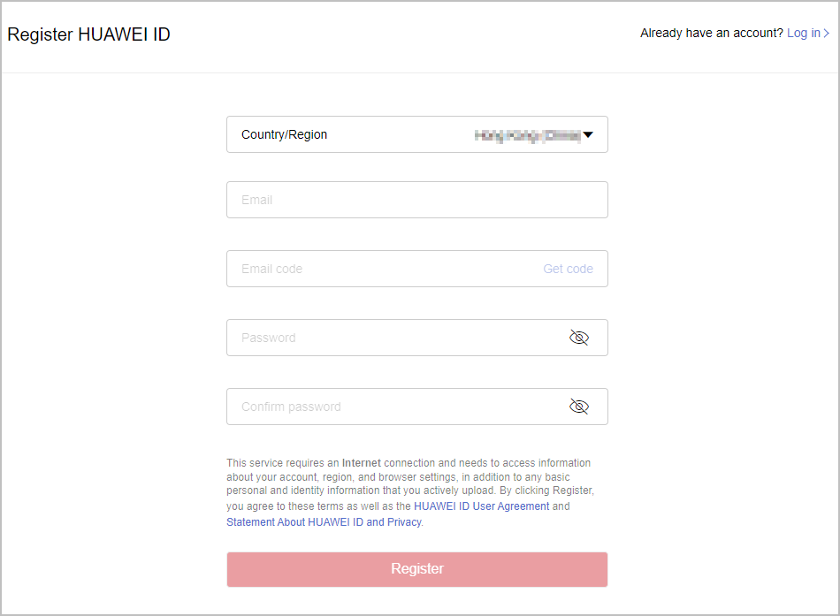Open the HUAWEI ID User Agreement link
840x616 pixels.
tap(482, 506)
